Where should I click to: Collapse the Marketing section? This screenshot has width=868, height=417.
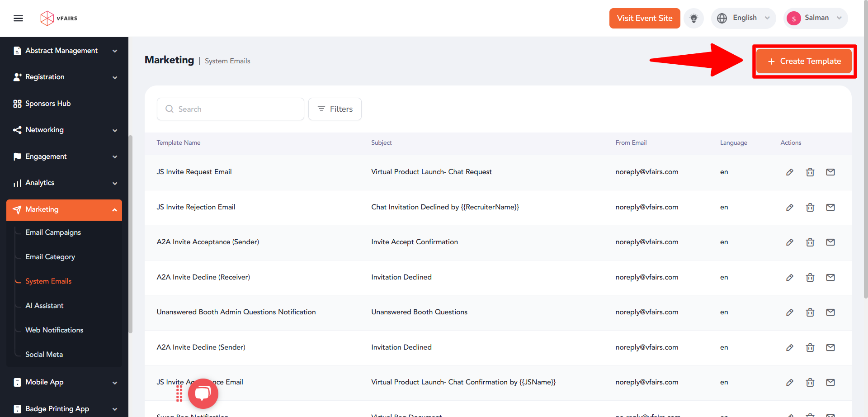click(64, 209)
